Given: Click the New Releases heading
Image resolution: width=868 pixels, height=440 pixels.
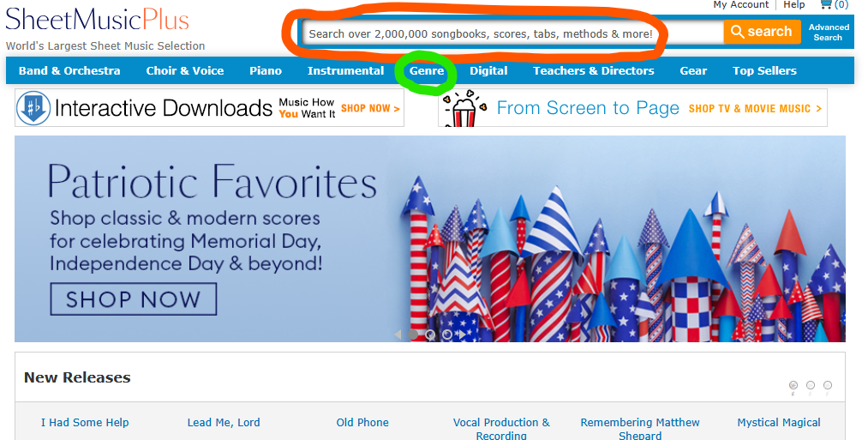Looking at the screenshot, I should tap(77, 377).
